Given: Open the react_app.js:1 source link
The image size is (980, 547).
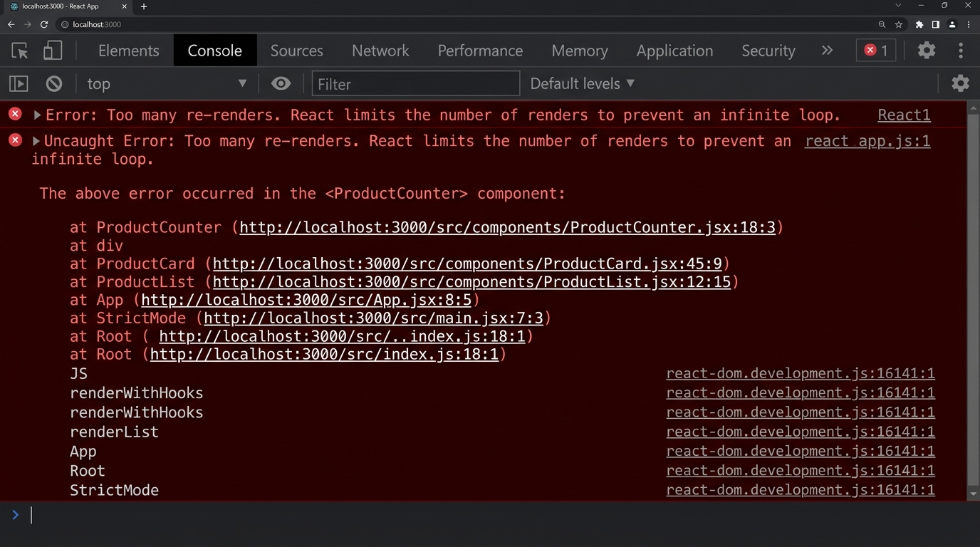Looking at the screenshot, I should 867,141.
